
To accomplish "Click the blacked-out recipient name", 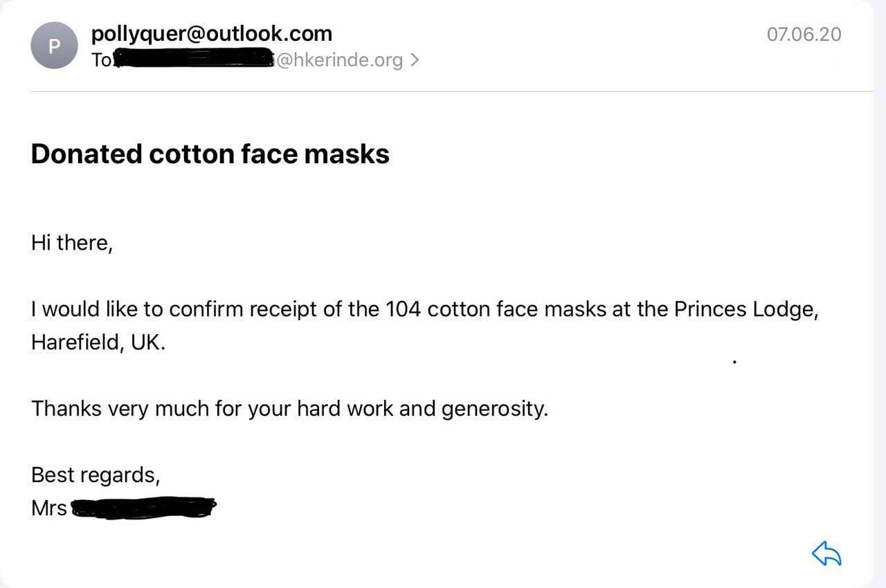I will 194,59.
